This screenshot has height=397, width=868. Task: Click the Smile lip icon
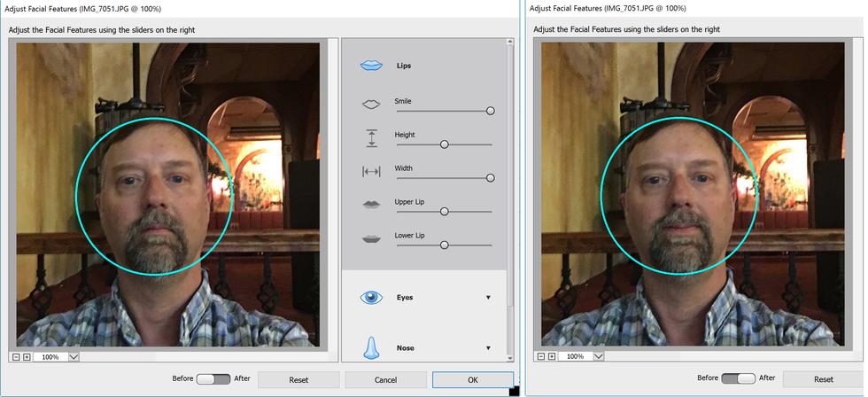(371, 105)
